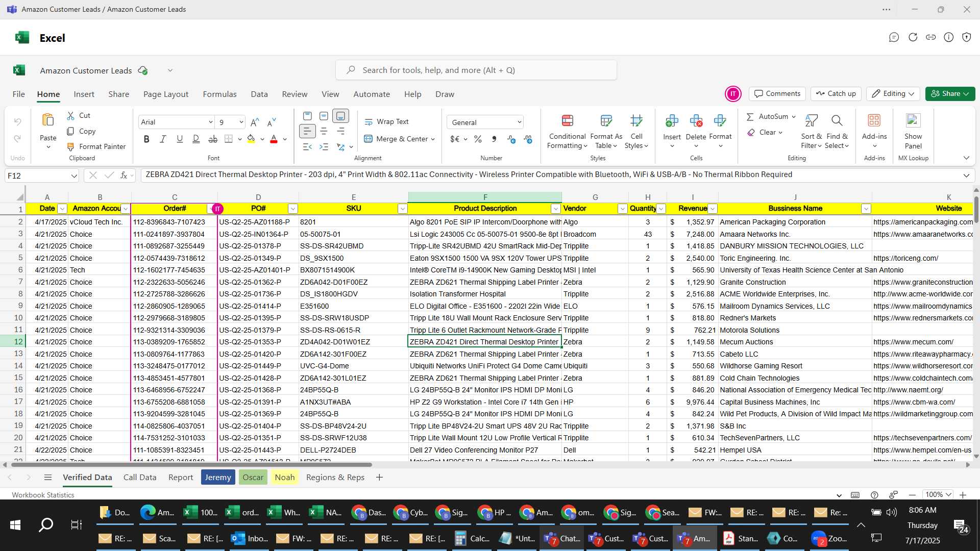Expand the formula bar chevron
The image size is (980, 551).
pos(966,176)
